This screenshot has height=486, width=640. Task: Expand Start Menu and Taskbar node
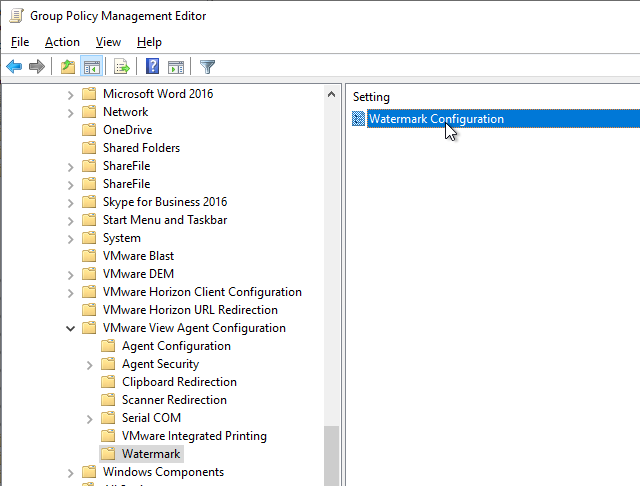71,221
